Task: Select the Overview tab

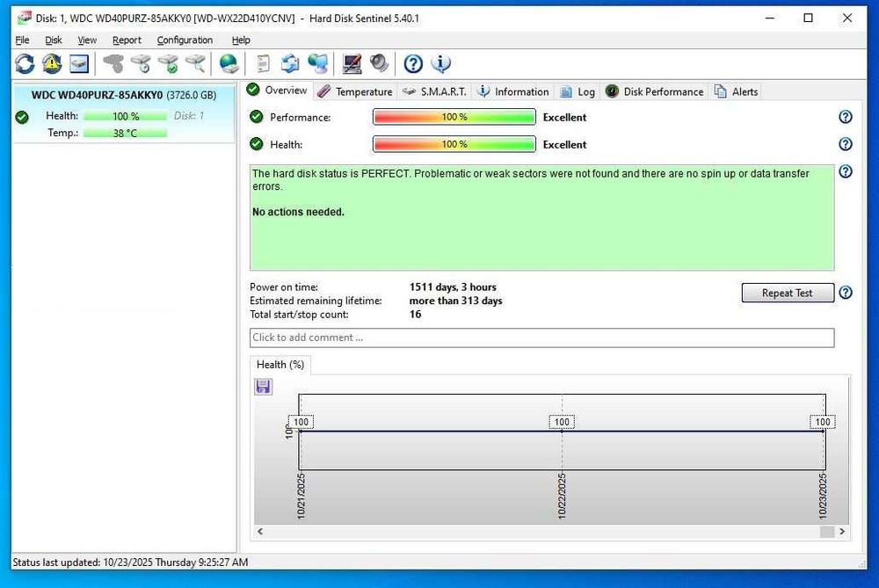Action: [278, 91]
